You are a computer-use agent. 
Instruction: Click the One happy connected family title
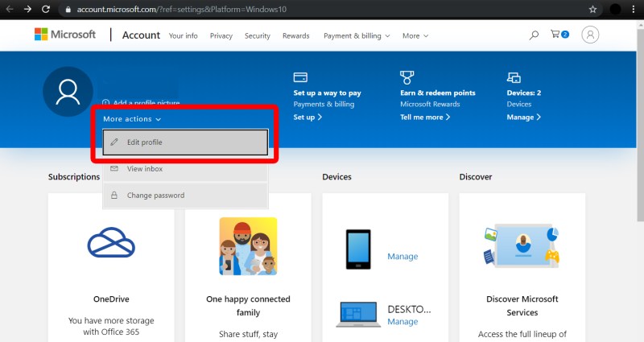point(248,306)
